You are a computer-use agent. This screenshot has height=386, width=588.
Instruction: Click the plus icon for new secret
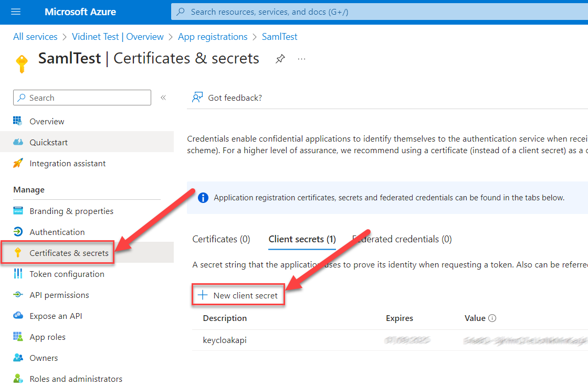point(203,295)
